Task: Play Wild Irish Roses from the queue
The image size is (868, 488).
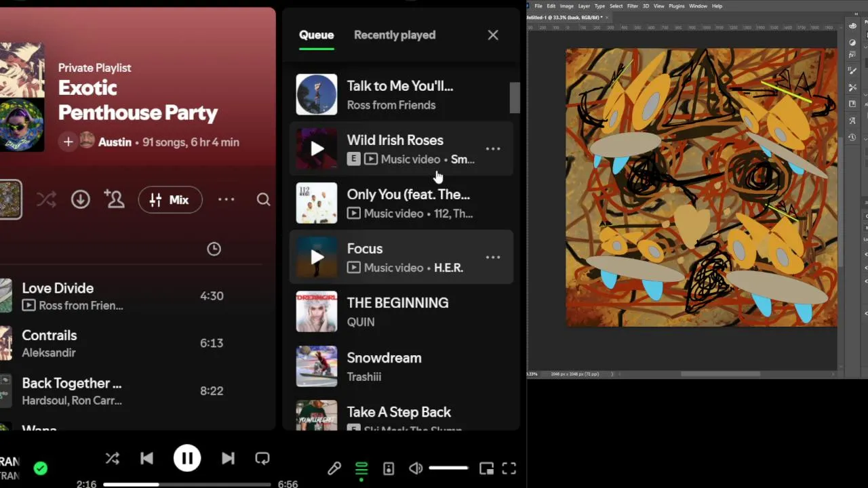Action: [x=317, y=149]
